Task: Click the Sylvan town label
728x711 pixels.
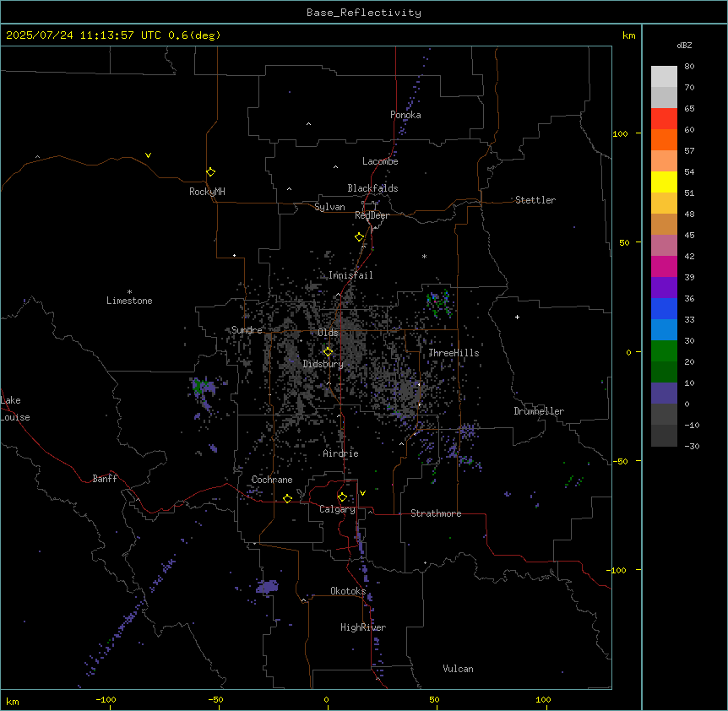Action: coord(329,207)
